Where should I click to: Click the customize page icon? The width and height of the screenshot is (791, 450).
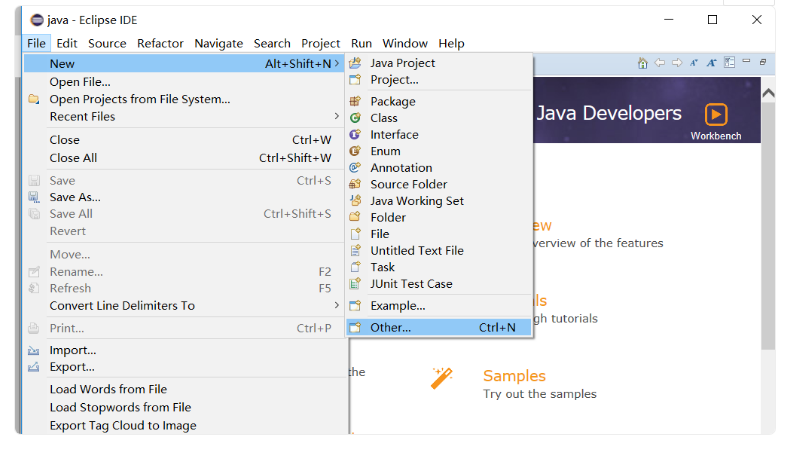click(x=729, y=63)
